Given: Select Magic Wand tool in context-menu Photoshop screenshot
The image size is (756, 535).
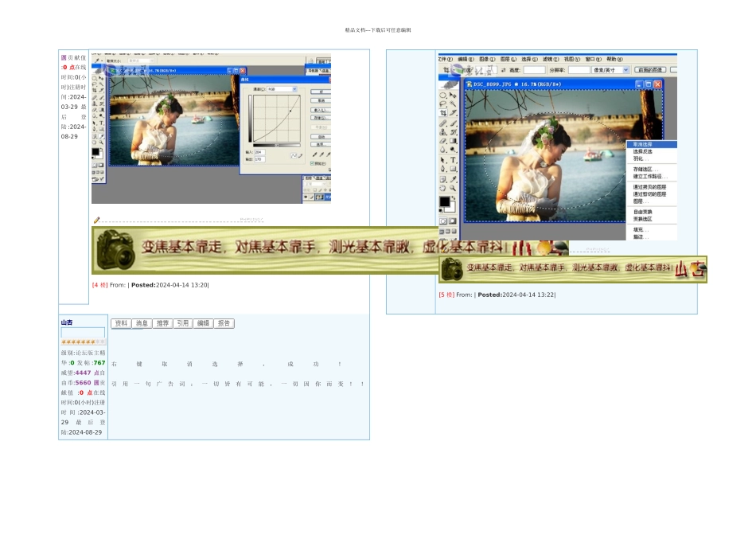Looking at the screenshot, I should click(x=453, y=103).
